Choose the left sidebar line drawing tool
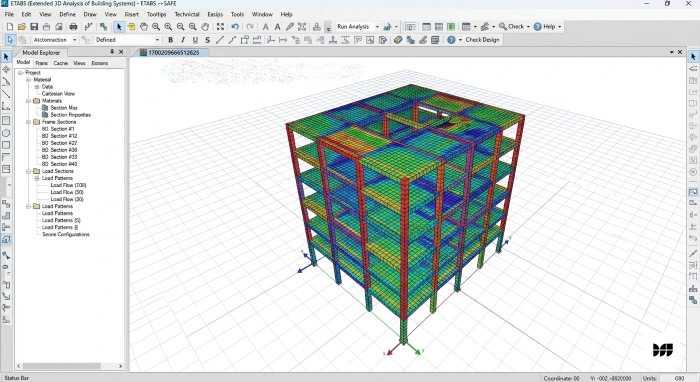This screenshot has width=700, height=382. click(x=6, y=94)
